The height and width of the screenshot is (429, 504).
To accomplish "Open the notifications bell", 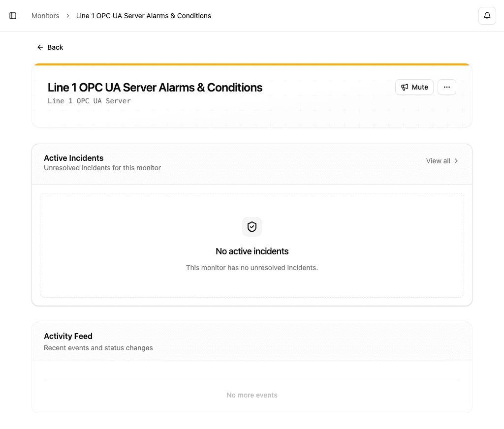I will pos(487,16).
